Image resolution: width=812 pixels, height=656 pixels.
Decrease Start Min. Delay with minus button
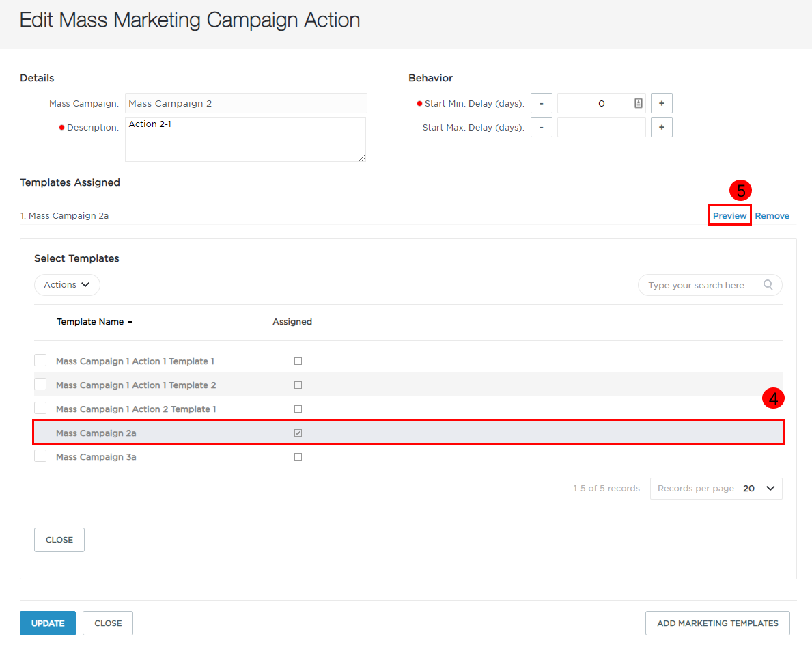pos(541,103)
